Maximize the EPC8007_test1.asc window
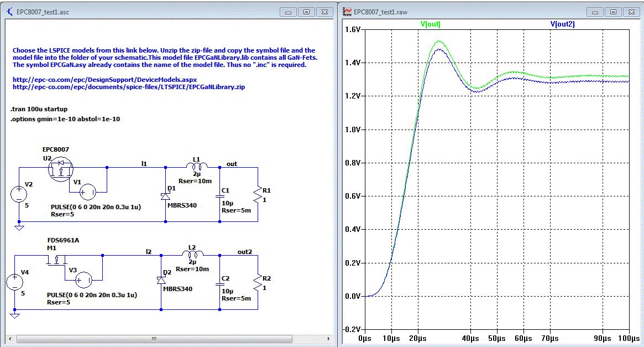The image size is (644, 347). click(x=306, y=12)
